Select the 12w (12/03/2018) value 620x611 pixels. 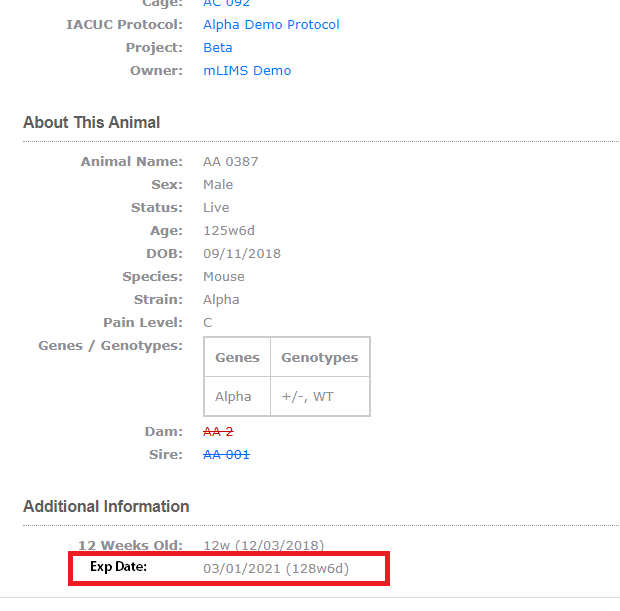tap(264, 546)
